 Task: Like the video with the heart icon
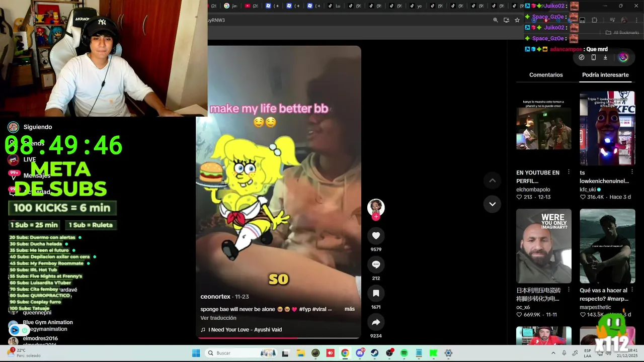point(376,235)
